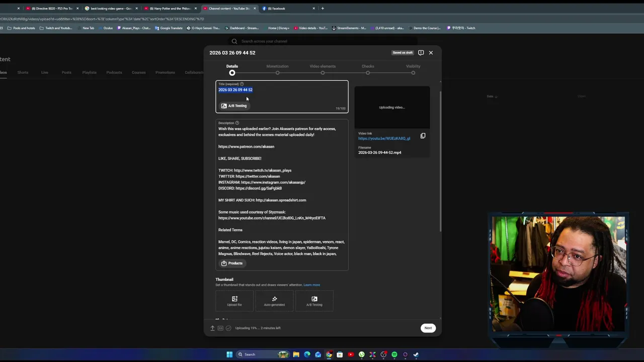The height and width of the screenshot is (362, 644).
Task: Select the Details step
Action: click(232, 69)
